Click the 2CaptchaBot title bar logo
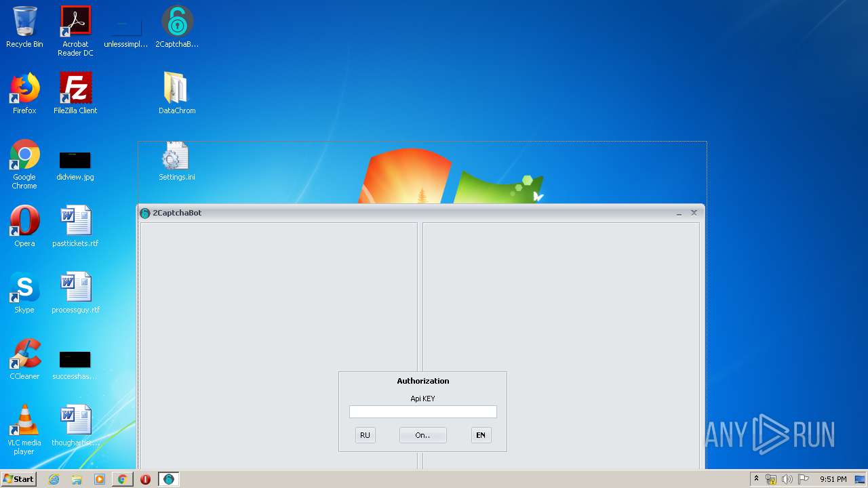The height and width of the screenshot is (488, 868). 144,213
